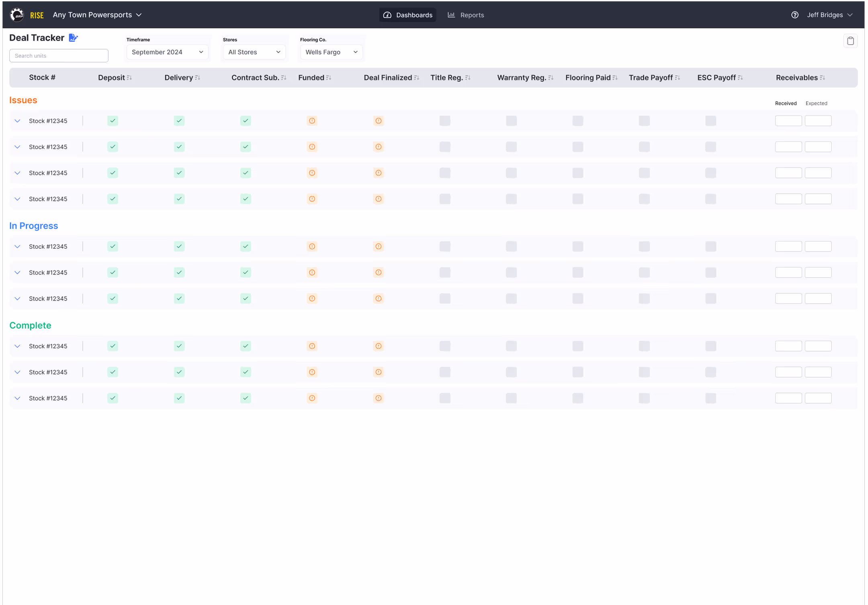Sort by the ESC Payoff column icon
Viewport: 868px width, 605px height.
click(x=741, y=78)
